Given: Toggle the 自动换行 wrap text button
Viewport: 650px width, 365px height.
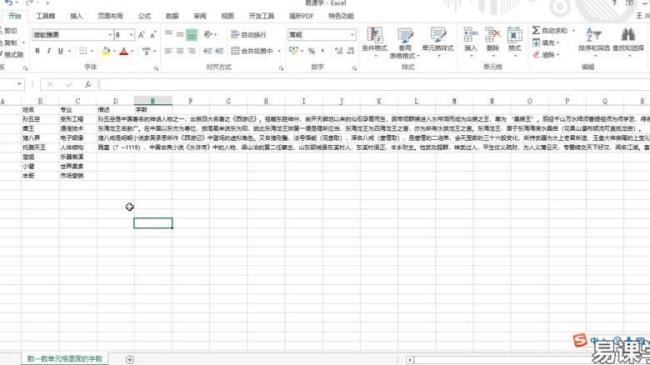Looking at the screenshot, I should (x=249, y=35).
